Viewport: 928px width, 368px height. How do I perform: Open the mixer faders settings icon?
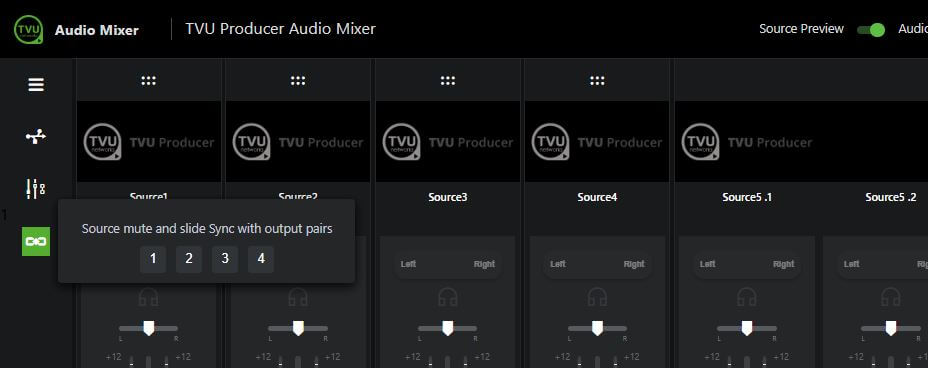tap(36, 189)
